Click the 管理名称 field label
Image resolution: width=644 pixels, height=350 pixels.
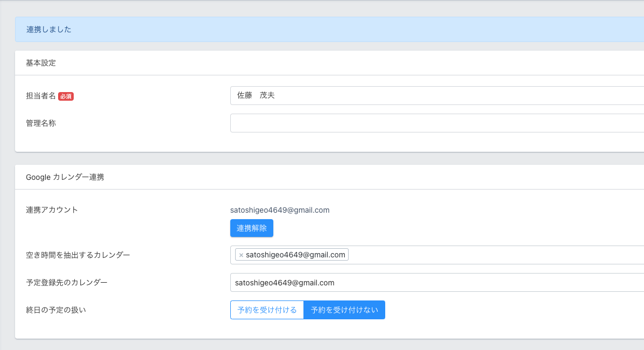[41, 123]
